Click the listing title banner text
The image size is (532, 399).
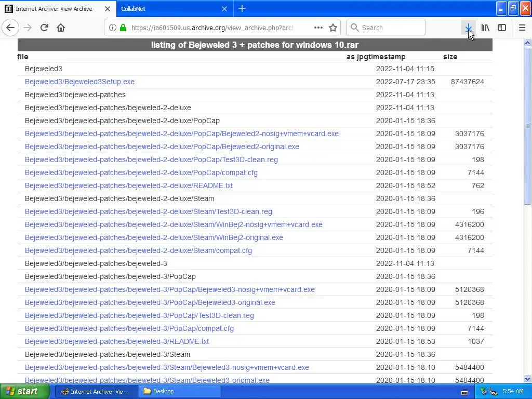pyautogui.click(x=255, y=45)
